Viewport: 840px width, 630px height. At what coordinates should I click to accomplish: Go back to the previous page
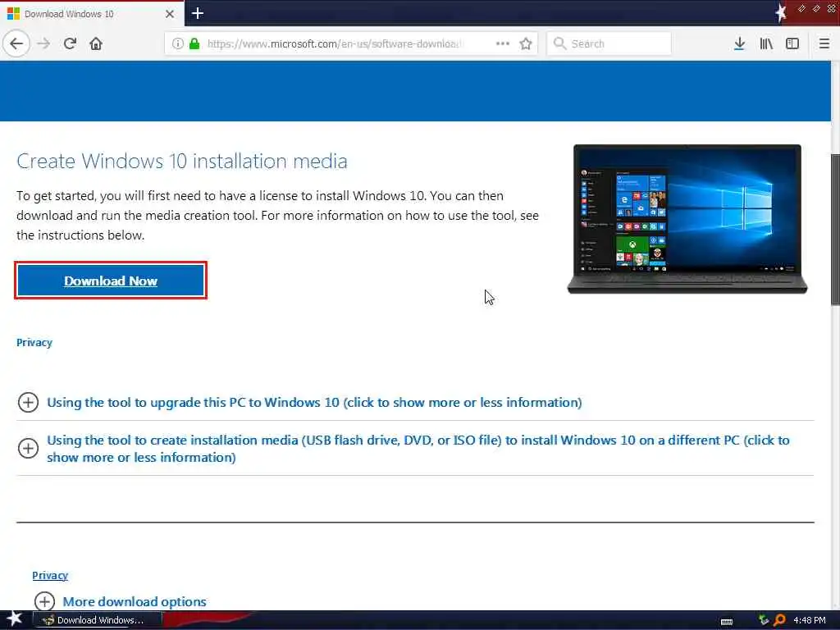coord(16,43)
